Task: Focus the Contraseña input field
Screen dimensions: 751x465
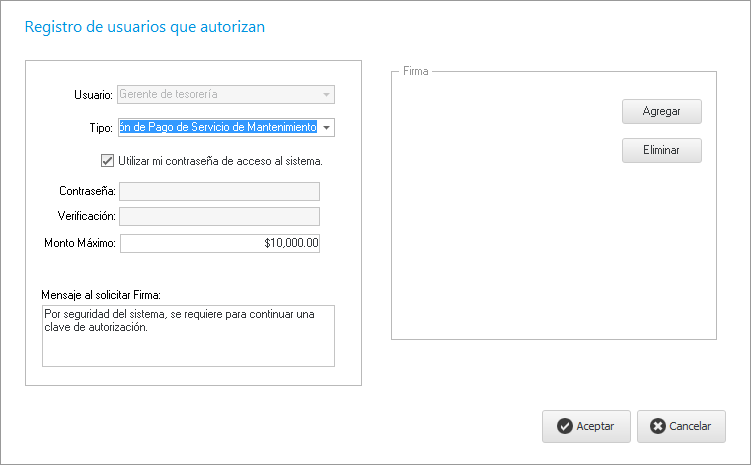Action: [219, 191]
